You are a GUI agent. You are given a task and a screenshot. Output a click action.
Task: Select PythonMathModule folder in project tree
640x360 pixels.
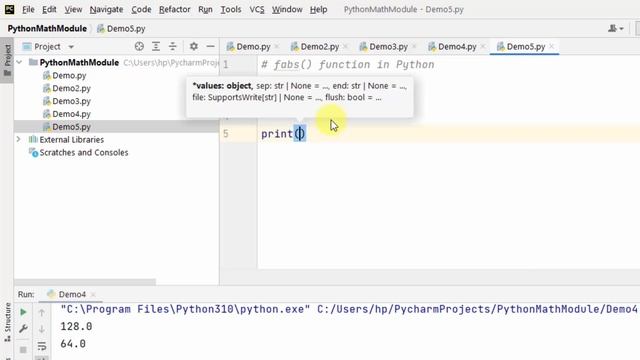(79, 62)
